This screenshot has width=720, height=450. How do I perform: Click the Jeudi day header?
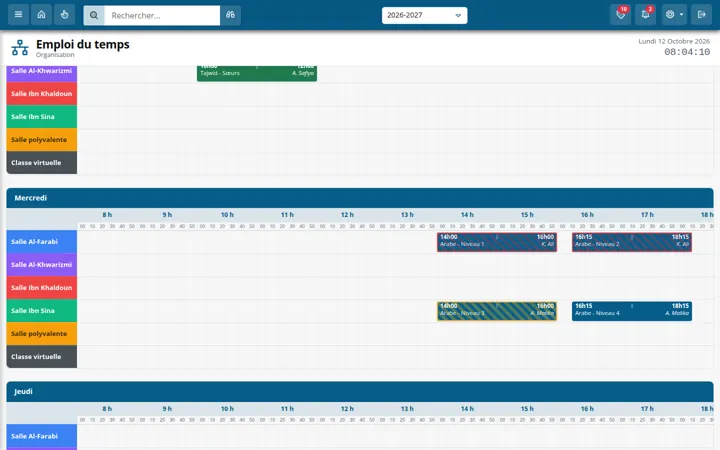(360, 392)
